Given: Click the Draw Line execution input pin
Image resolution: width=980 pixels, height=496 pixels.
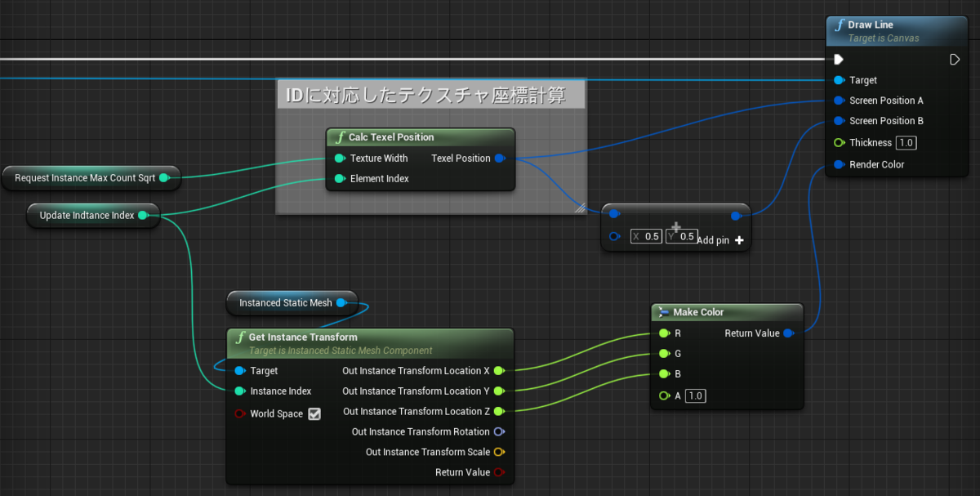Looking at the screenshot, I should 838,60.
